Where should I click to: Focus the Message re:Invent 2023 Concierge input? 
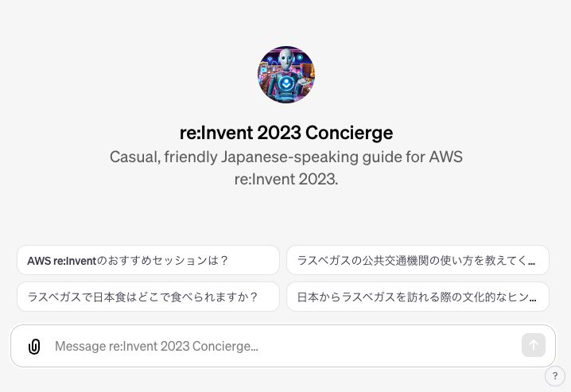pos(278,346)
